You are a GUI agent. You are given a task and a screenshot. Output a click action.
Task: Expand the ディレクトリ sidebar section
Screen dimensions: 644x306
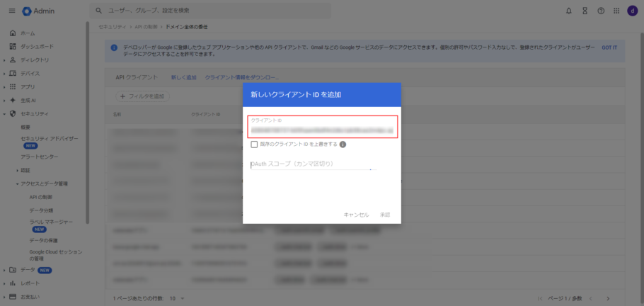click(4, 60)
